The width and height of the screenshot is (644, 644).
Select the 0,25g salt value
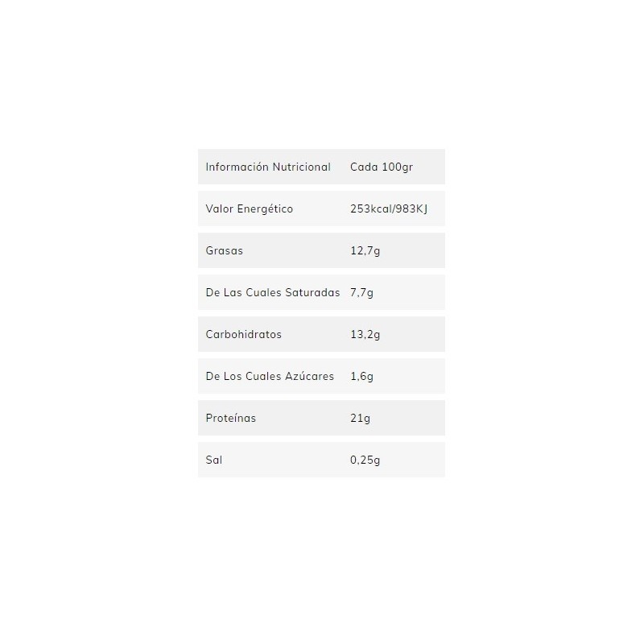pyautogui.click(x=365, y=460)
